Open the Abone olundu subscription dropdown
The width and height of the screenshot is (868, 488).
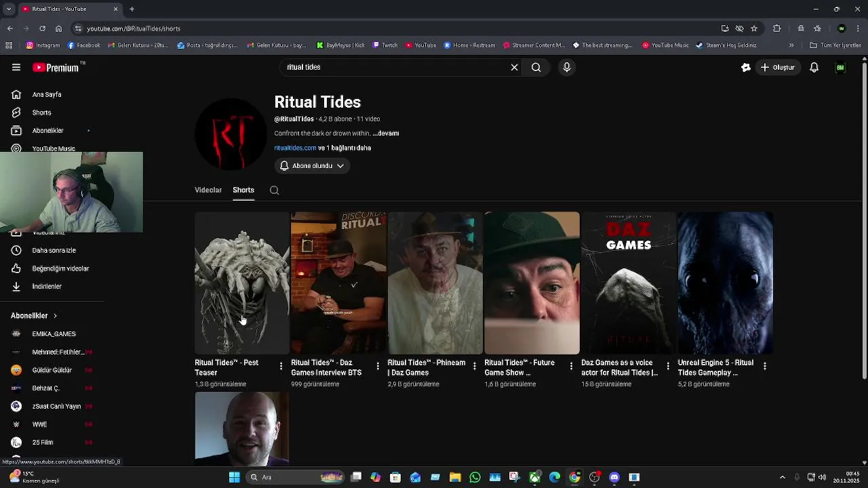click(x=312, y=165)
